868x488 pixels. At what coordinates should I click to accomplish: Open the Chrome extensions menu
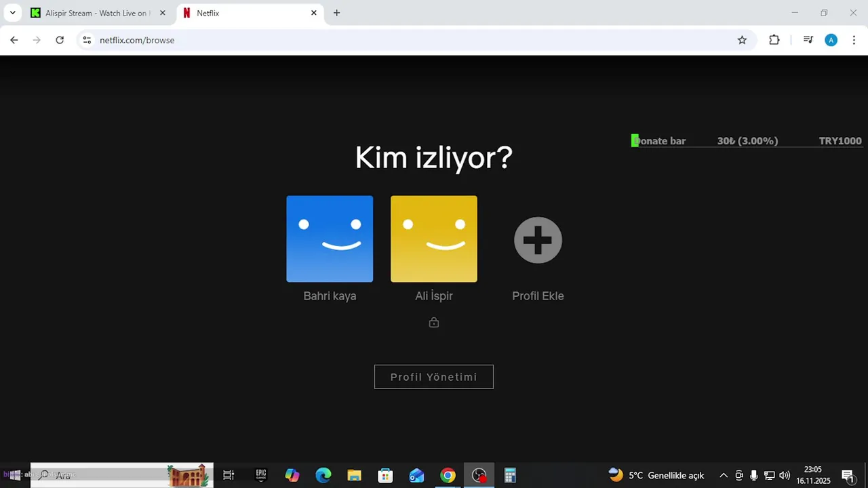pyautogui.click(x=774, y=40)
